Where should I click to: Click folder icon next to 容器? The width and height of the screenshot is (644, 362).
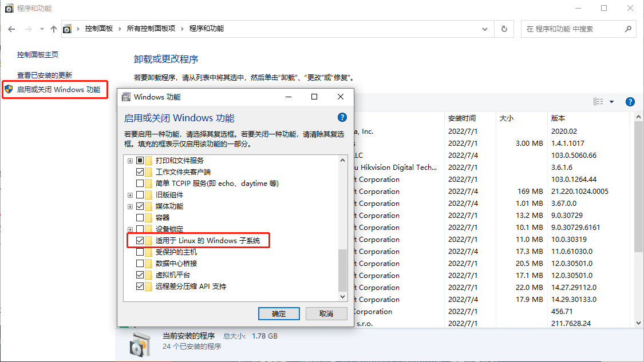click(149, 217)
